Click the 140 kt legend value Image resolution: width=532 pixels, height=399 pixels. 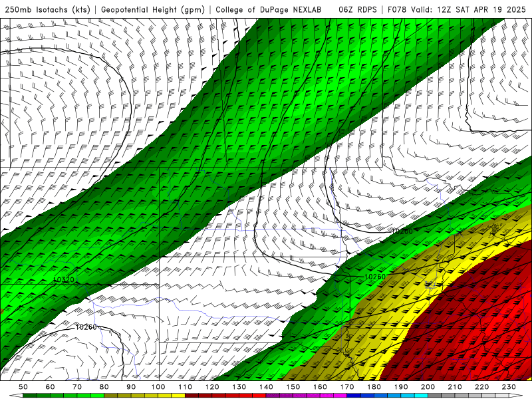point(266,387)
